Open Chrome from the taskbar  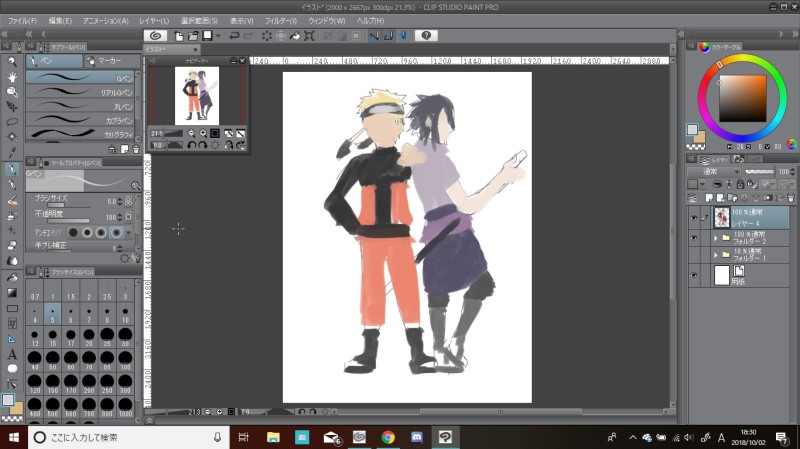pos(388,437)
